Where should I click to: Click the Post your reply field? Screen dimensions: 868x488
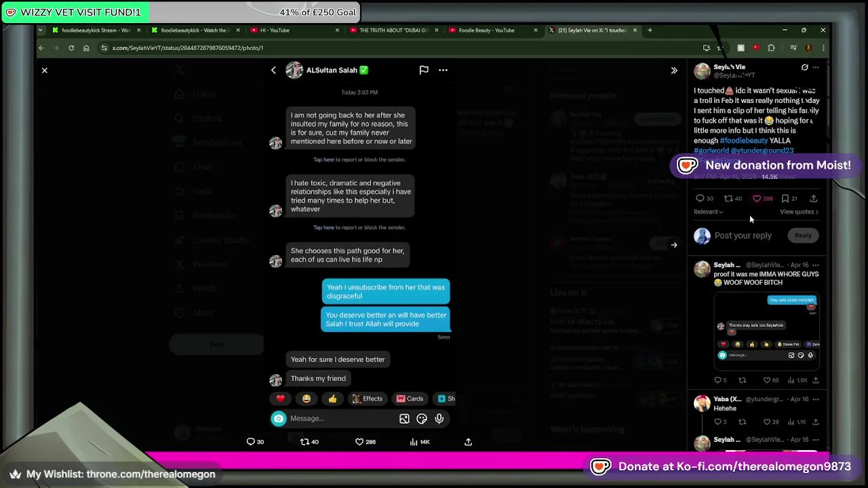743,235
